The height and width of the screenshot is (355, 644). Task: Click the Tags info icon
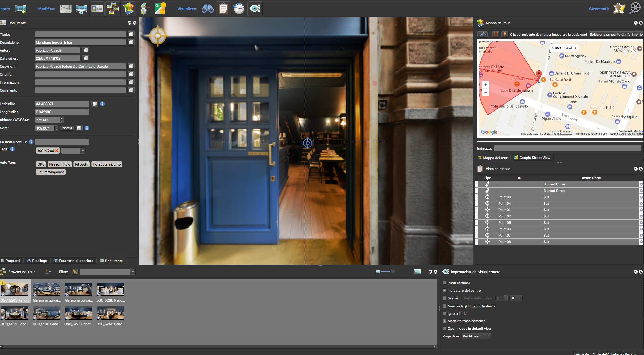(x=13, y=149)
